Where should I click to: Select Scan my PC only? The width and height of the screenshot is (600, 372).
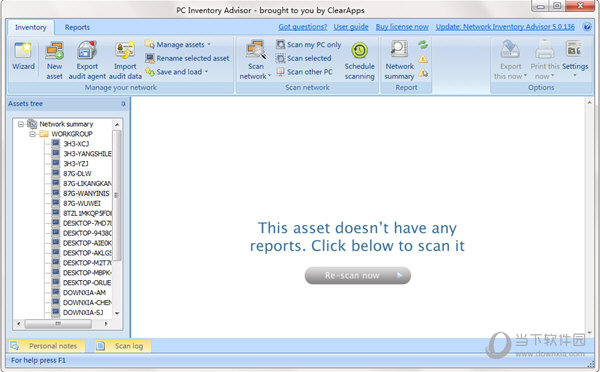pos(308,45)
